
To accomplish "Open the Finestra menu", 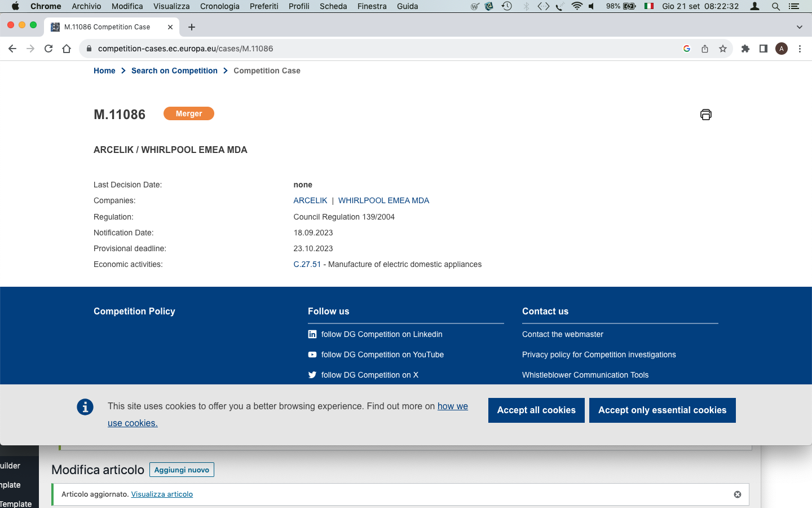I will click(x=372, y=6).
